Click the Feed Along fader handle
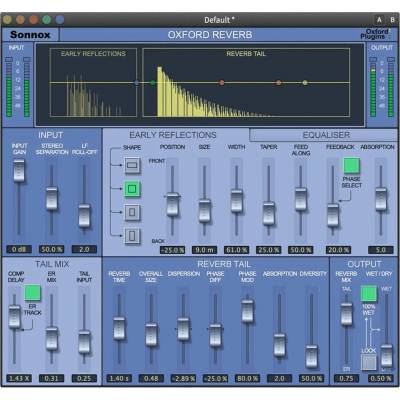400x400 pixels. tap(300, 199)
